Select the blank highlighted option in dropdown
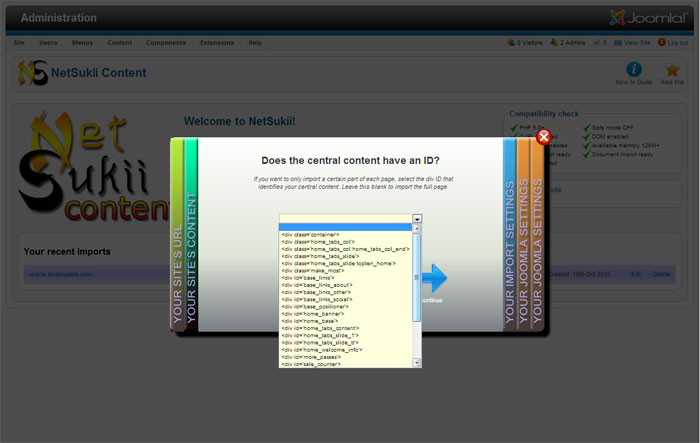 [345, 227]
